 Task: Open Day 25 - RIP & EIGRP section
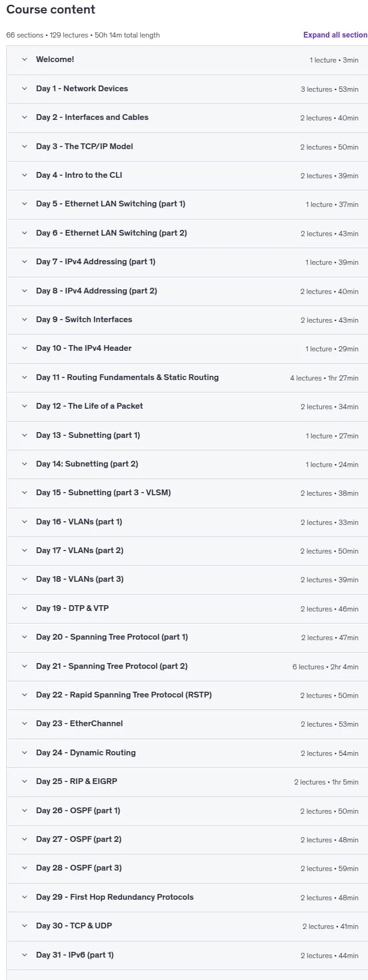pos(187,781)
